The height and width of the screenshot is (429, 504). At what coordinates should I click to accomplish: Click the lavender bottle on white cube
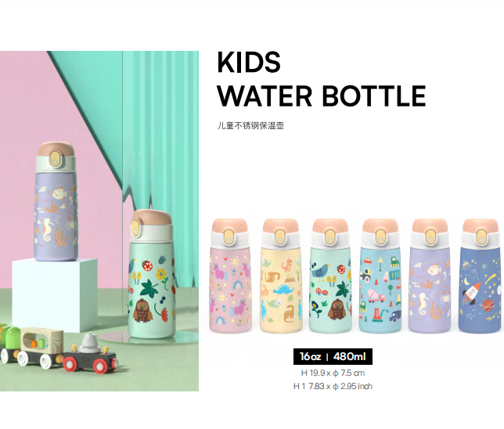(56, 201)
